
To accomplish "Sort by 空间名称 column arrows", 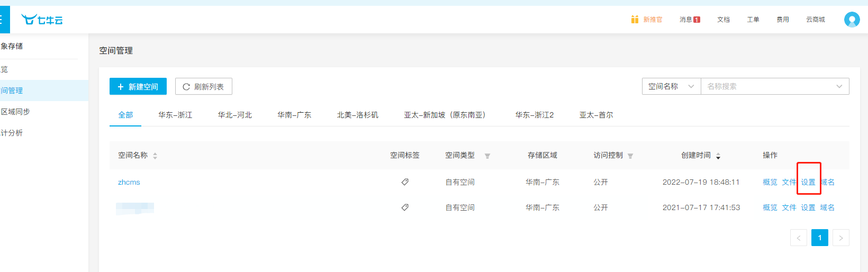I will coord(155,156).
